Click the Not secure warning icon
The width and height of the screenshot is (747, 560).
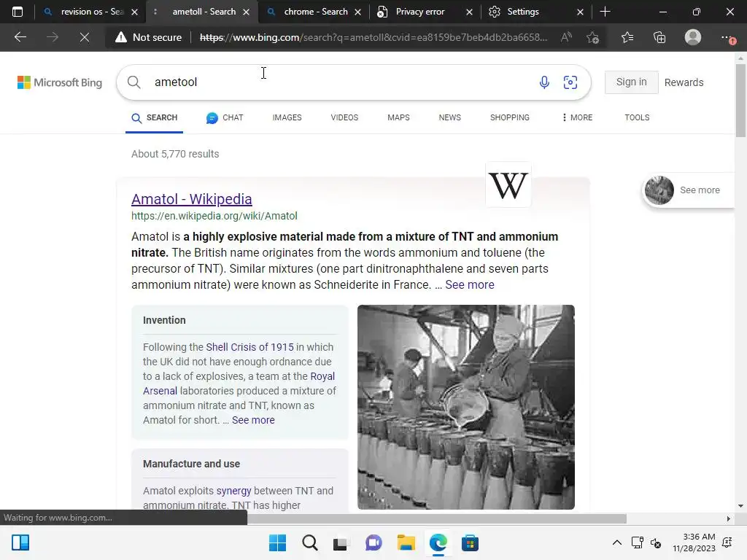point(121,37)
